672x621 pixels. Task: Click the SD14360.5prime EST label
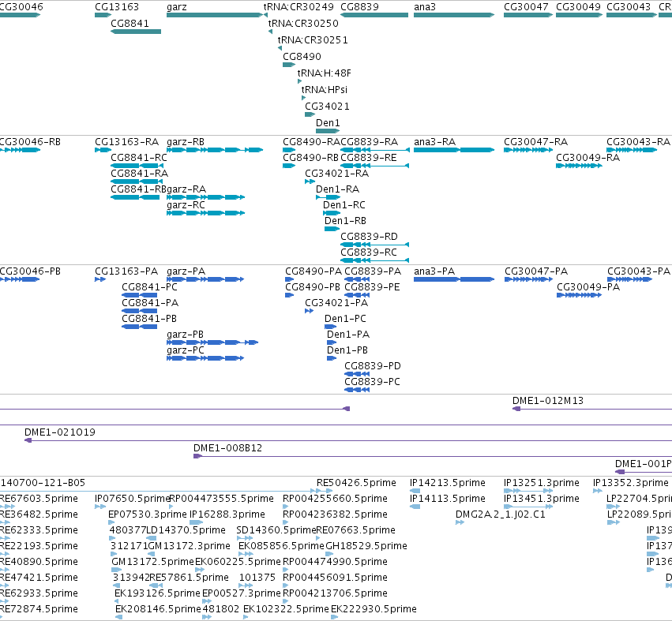pos(276,530)
